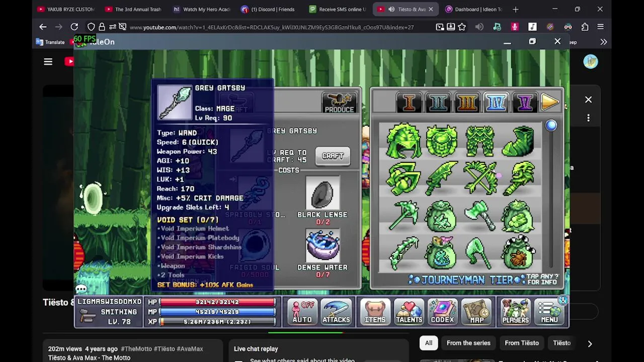Open the game Menu
Screen dimensions: 644x362
tap(549, 312)
